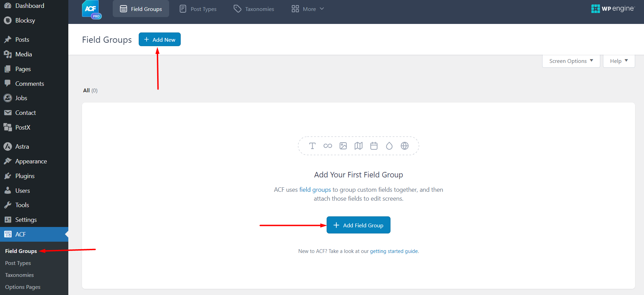
Task: Click the Comments bubble icon
Action: 8,84
